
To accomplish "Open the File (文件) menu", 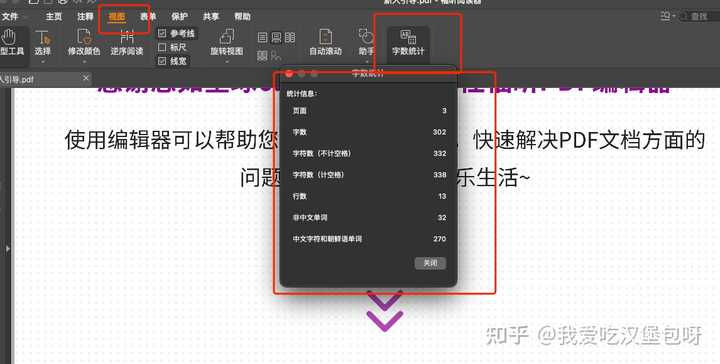I will pyautogui.click(x=10, y=17).
